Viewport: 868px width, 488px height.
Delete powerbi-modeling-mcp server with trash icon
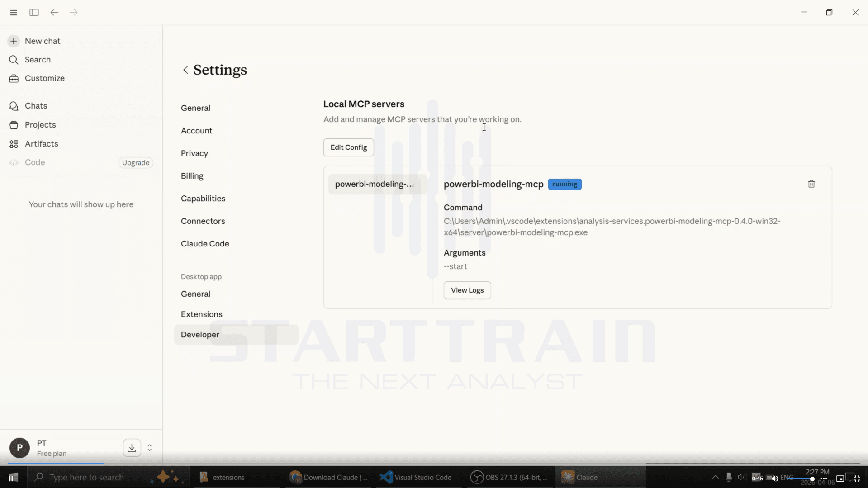point(811,184)
